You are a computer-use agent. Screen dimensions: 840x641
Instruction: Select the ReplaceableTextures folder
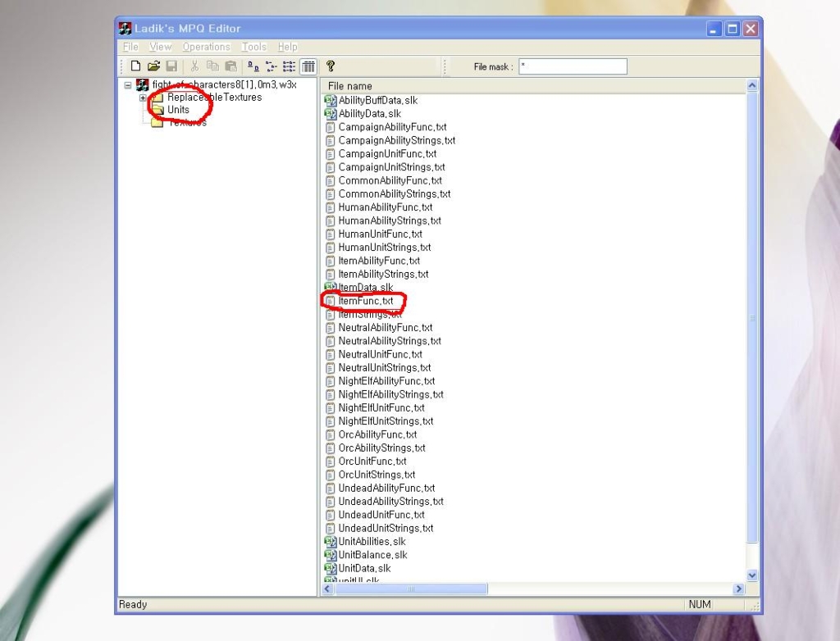(214, 97)
